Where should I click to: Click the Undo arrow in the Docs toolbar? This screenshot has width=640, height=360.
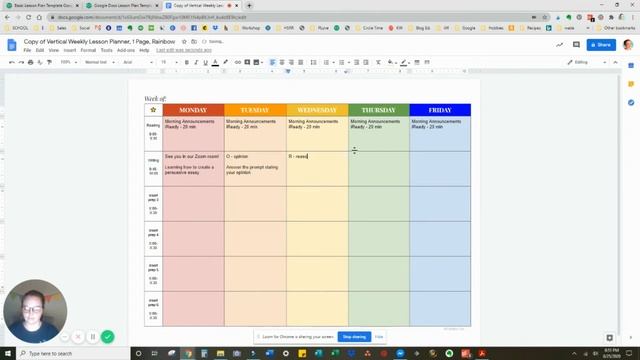[x=12, y=62]
